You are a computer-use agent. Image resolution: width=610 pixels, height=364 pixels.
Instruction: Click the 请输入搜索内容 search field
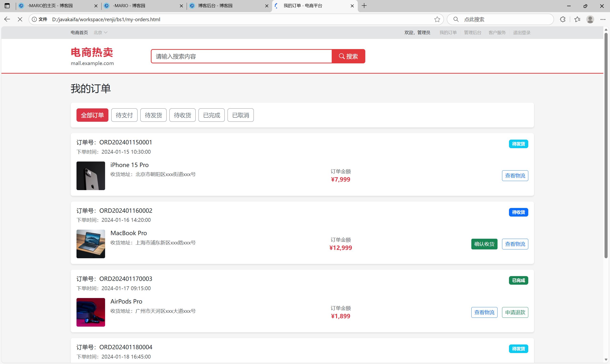(x=241, y=56)
